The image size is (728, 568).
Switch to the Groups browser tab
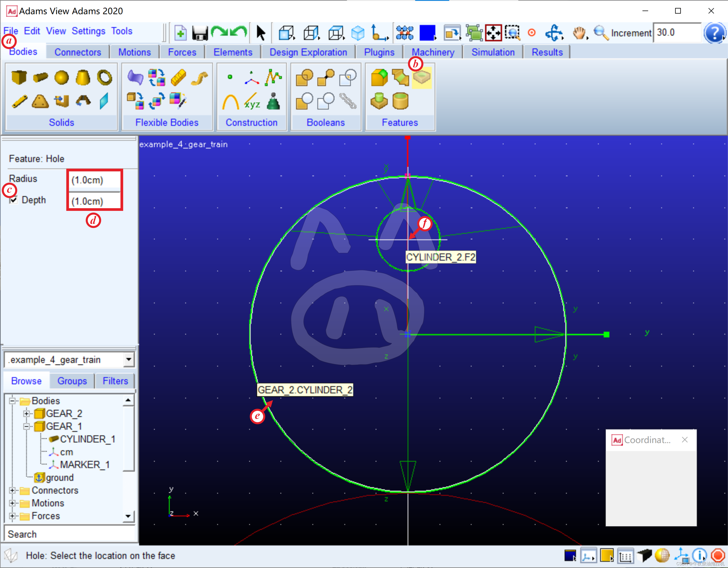point(72,381)
